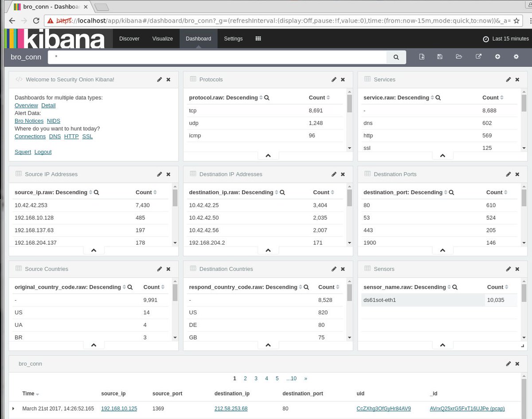The width and height of the screenshot is (532, 419).
Task: Expand the first bro_conn log row
Action: click(x=13, y=408)
